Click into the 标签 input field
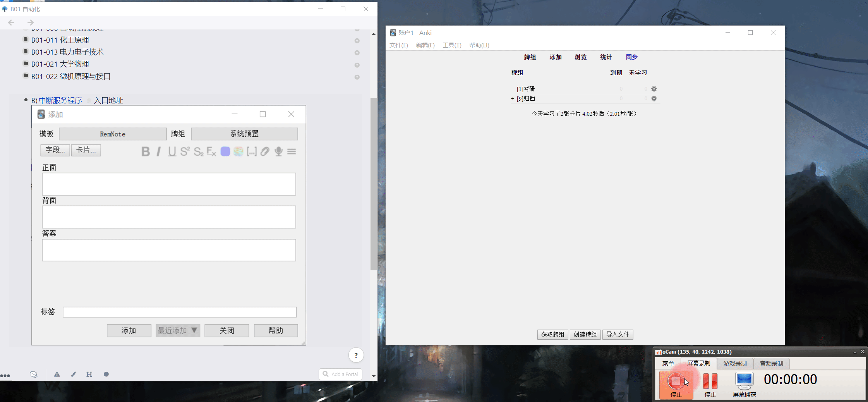Viewport: 868px width, 402px height. [180, 312]
